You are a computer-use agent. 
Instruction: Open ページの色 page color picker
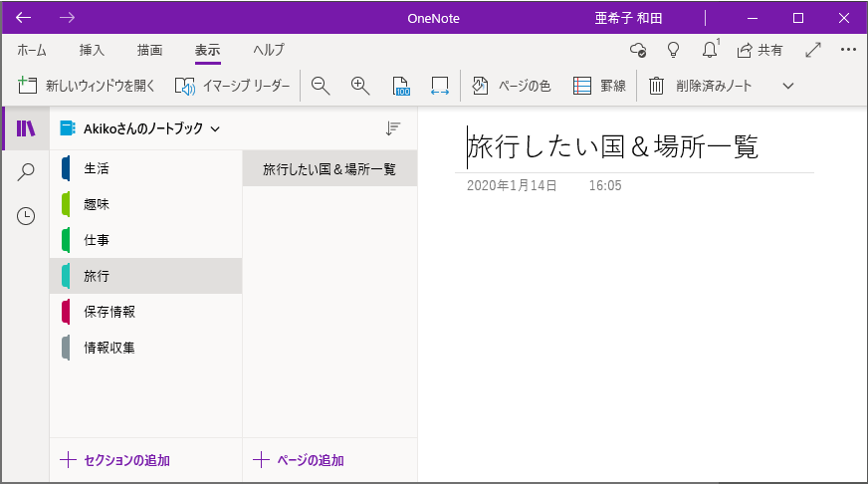pos(512,86)
